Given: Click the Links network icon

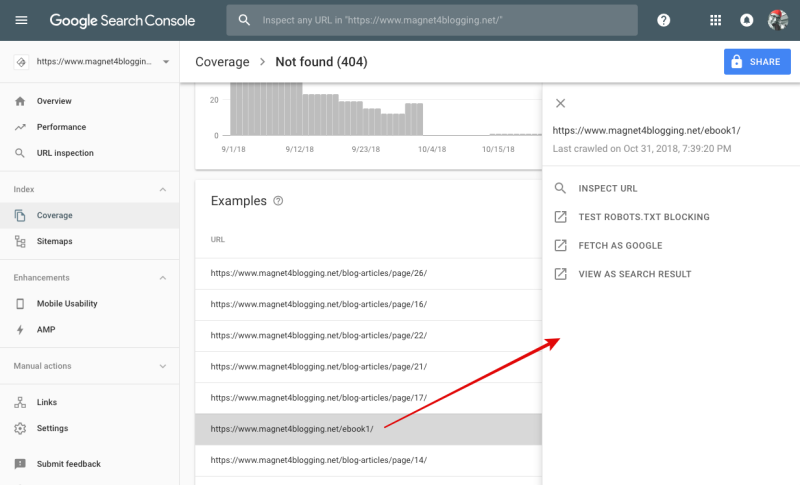Looking at the screenshot, I should coord(20,402).
